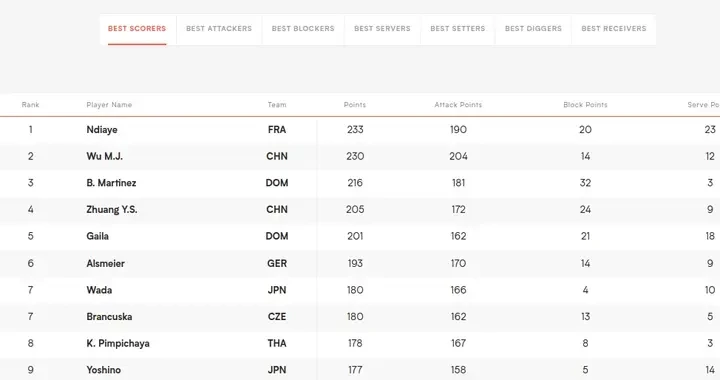Image resolution: width=720 pixels, height=380 pixels.
Task: Click the Points column header
Action: click(355, 105)
